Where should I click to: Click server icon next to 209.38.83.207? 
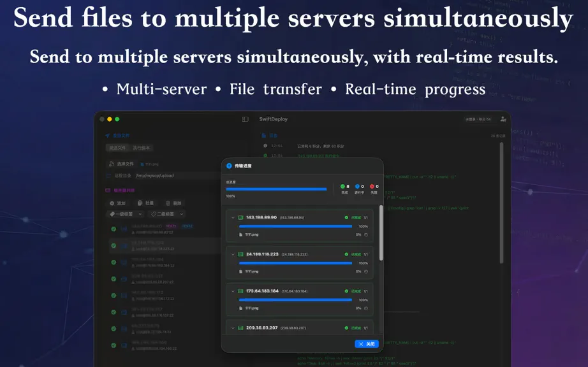click(x=241, y=327)
